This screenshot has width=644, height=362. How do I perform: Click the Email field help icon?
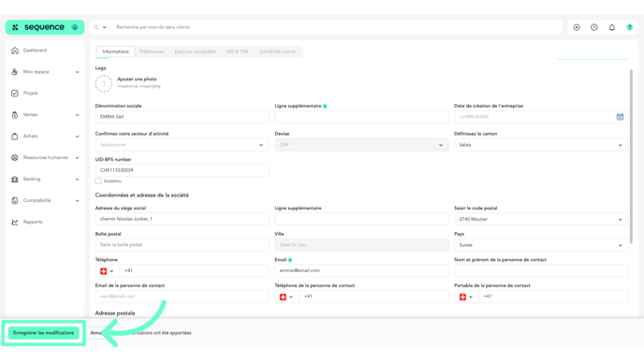tap(290, 260)
